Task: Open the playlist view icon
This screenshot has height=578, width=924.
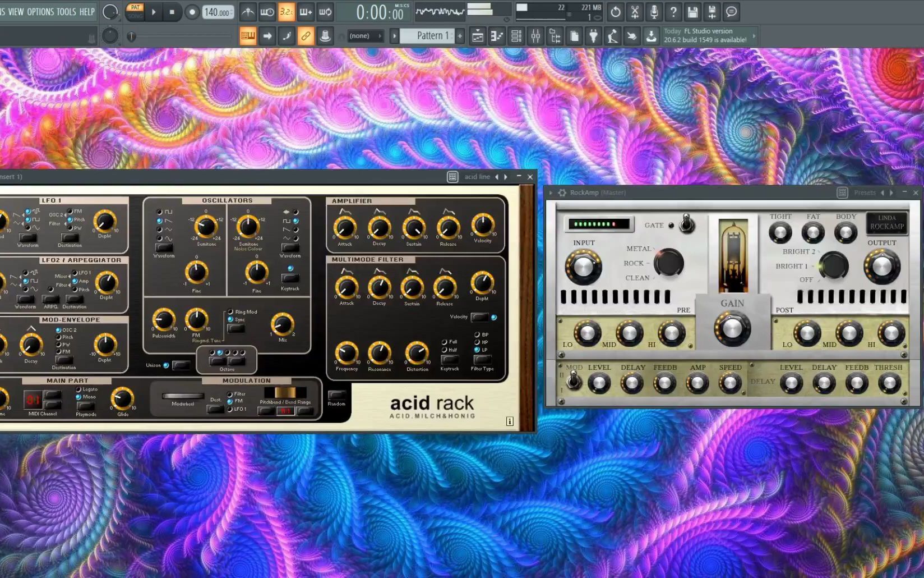Action: pos(478,36)
